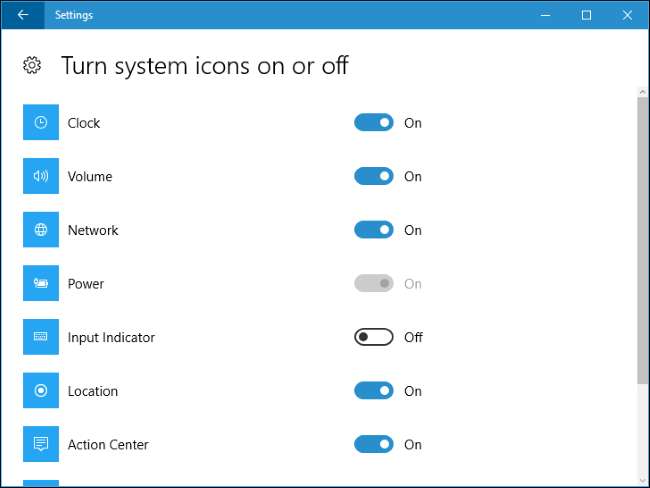Click the greyed-out Power toggle
Image resolution: width=650 pixels, height=488 pixels.
(x=374, y=284)
